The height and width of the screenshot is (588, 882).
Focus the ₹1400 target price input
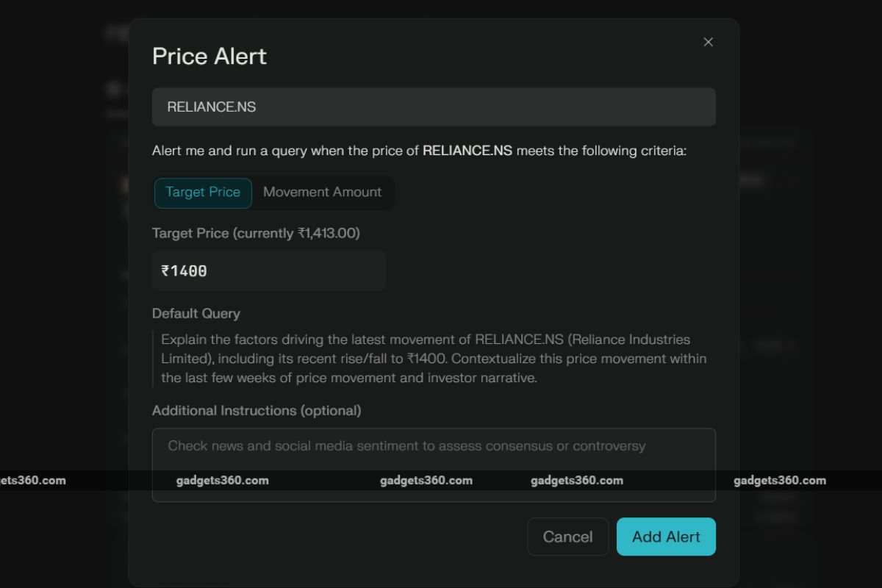(x=269, y=271)
